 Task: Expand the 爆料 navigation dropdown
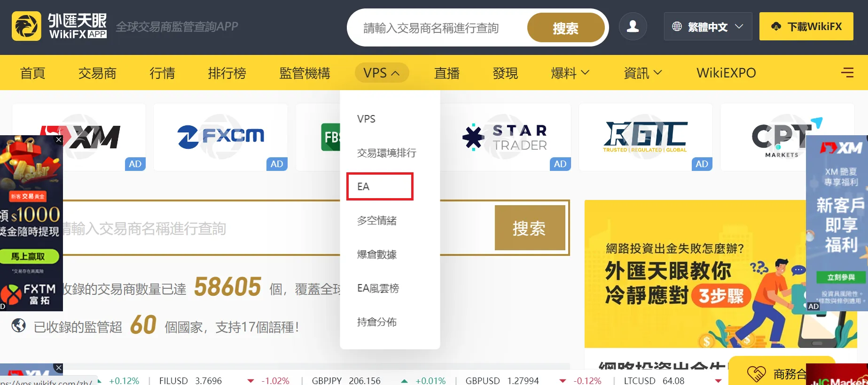coord(570,73)
